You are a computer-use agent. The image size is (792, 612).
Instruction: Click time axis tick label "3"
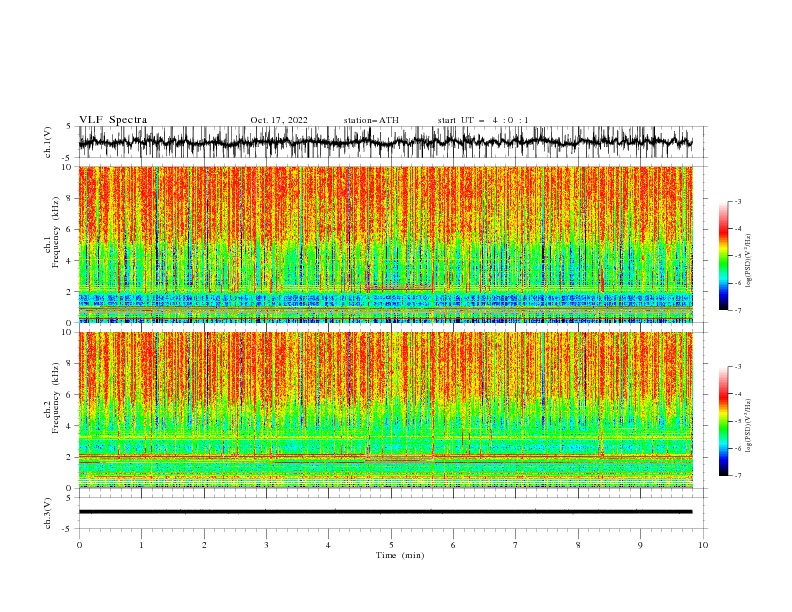(266, 545)
